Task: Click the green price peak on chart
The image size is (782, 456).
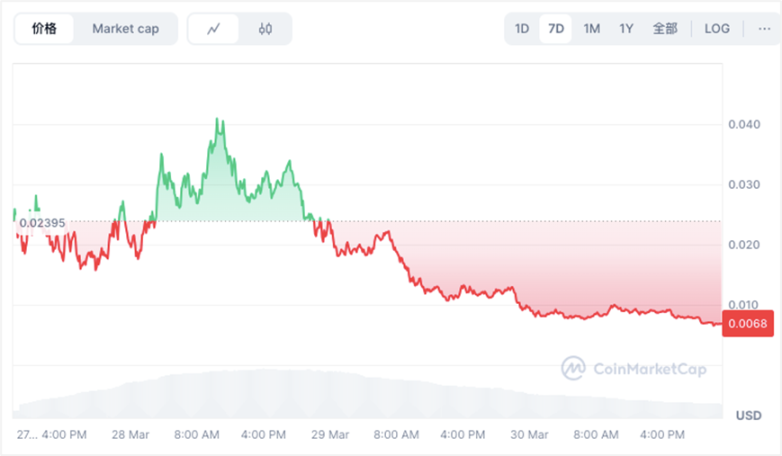Action: click(x=217, y=120)
